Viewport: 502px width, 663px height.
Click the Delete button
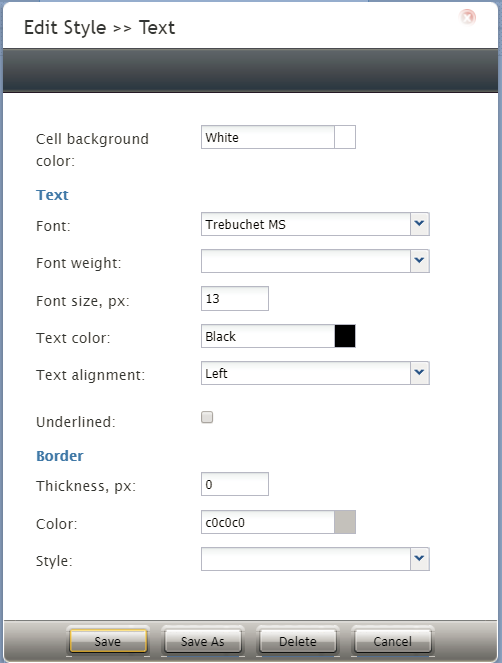[298, 641]
